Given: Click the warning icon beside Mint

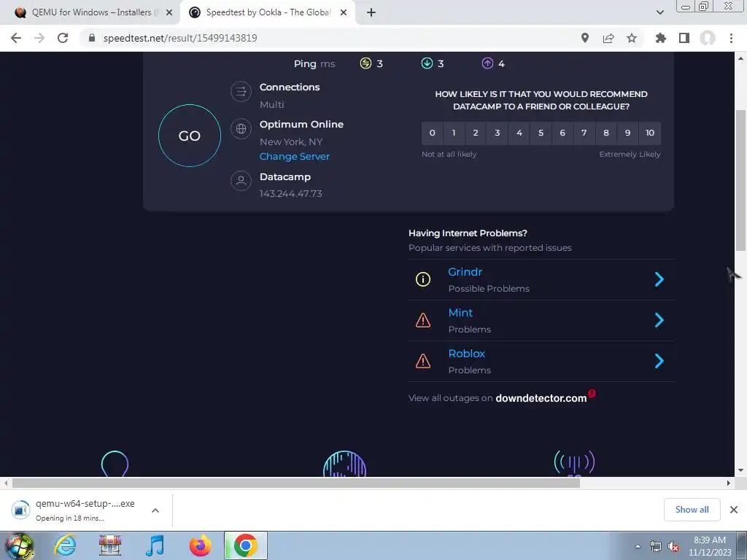Looking at the screenshot, I should (423, 321).
